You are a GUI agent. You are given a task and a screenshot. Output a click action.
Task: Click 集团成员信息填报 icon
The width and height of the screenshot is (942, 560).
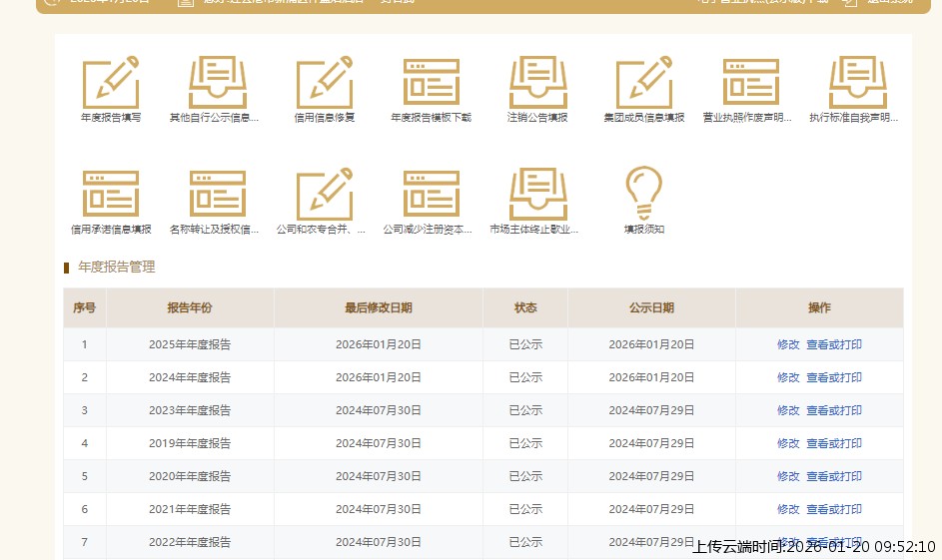click(644, 83)
